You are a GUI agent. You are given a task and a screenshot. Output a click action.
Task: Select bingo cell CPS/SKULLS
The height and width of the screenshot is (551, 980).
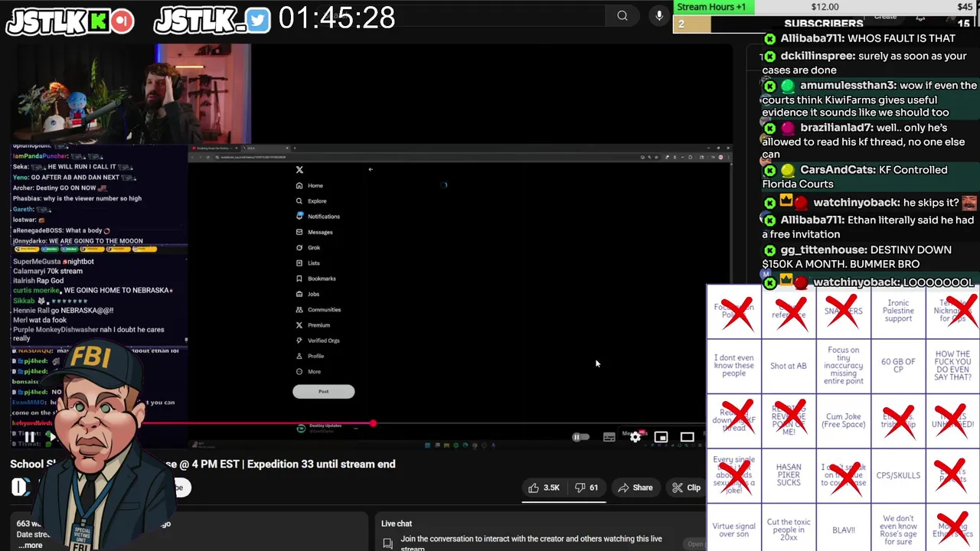click(x=898, y=475)
